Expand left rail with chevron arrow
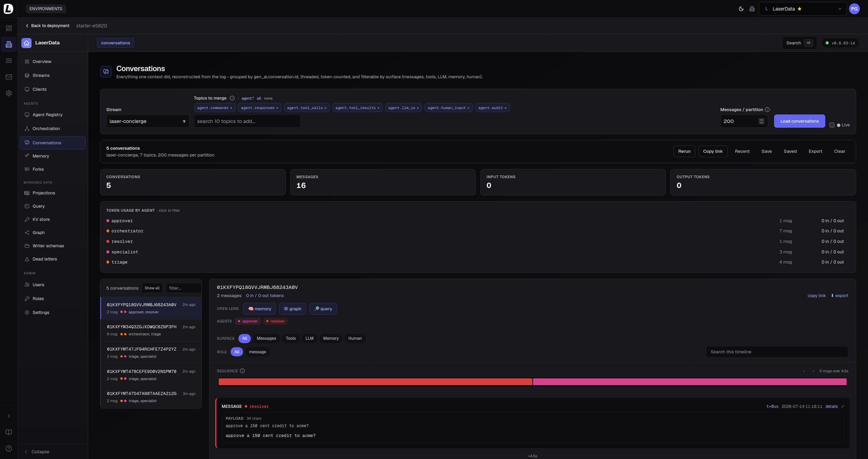The width and height of the screenshot is (868, 459). (9, 416)
